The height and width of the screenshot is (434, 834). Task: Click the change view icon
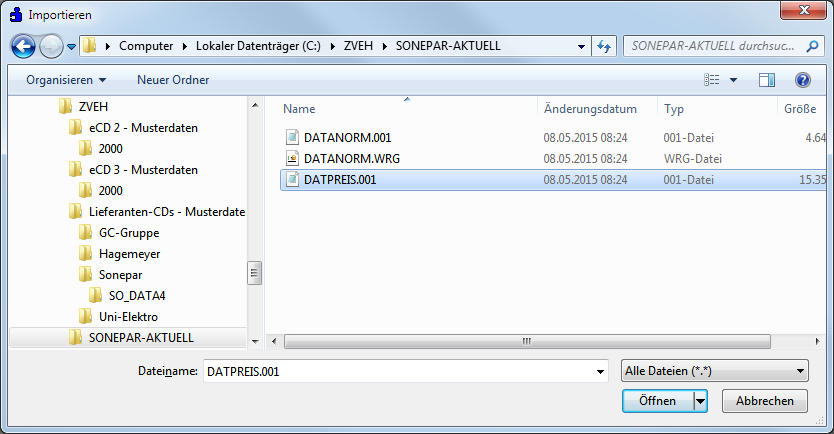pyautogui.click(x=712, y=80)
